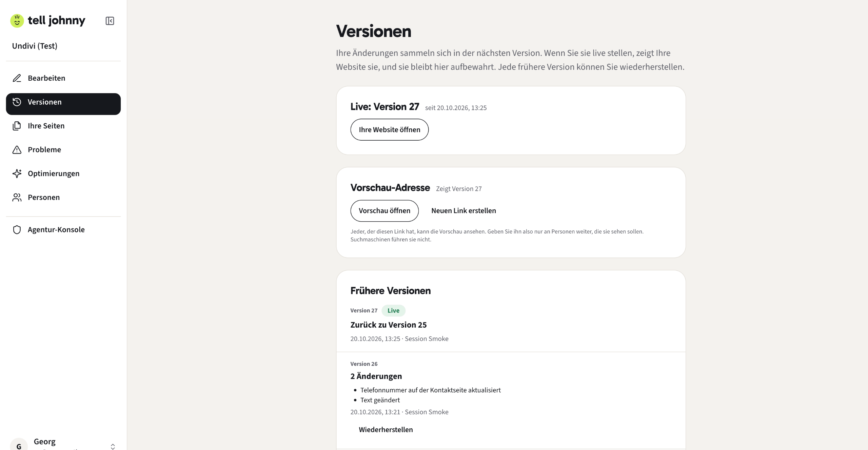Screen dimensions: 868x450
Task: Collapse the sidebar panel icon
Action: coord(110,21)
